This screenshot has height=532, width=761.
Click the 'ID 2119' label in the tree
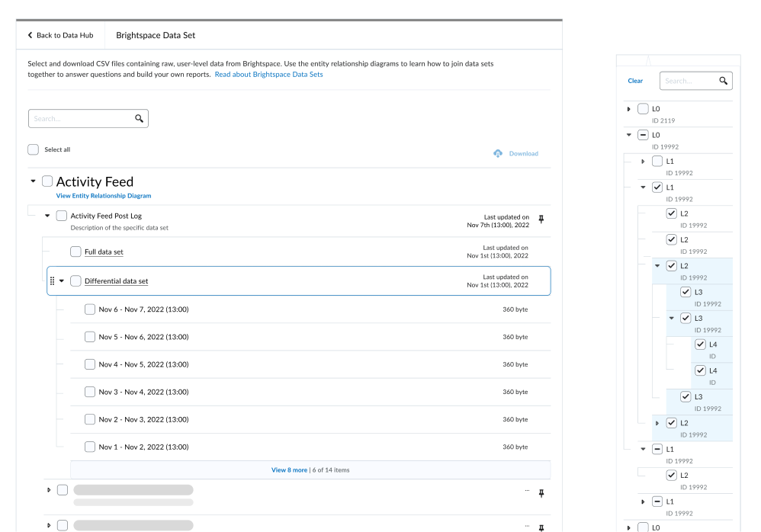(663, 120)
